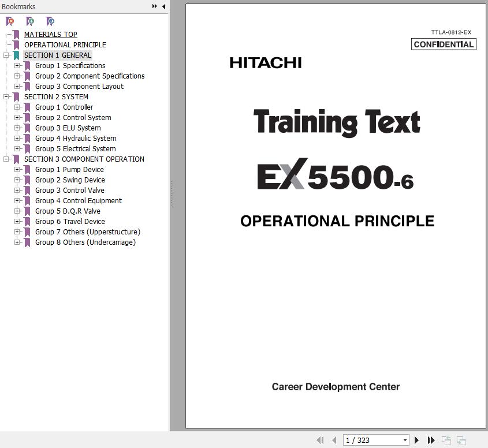
Task: Click the Career Development Center text
Action: tap(336, 387)
